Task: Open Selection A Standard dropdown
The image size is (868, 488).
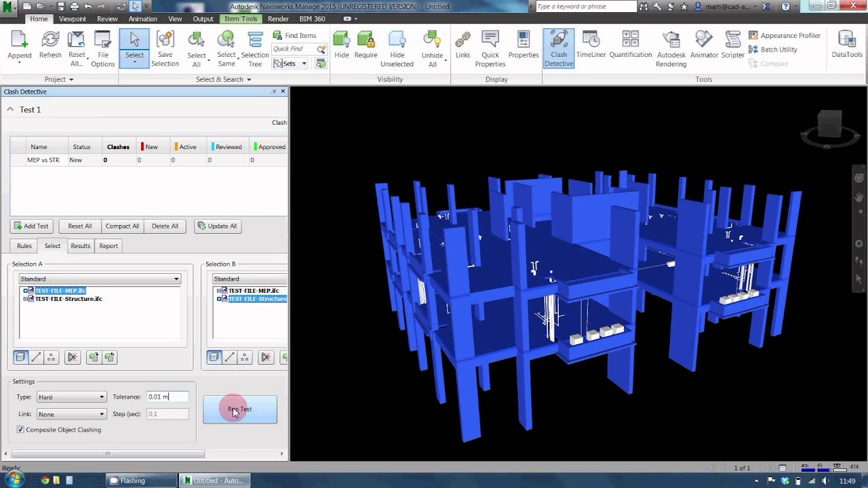Action: pos(100,279)
